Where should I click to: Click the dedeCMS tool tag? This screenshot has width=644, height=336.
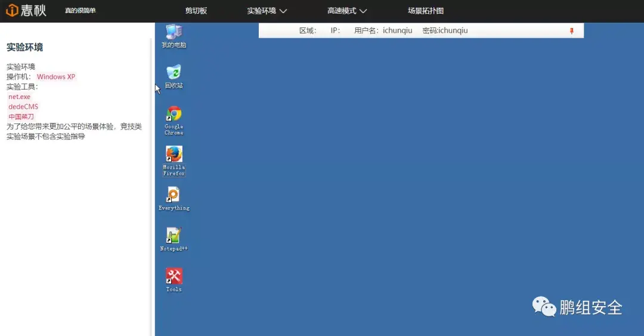point(23,106)
